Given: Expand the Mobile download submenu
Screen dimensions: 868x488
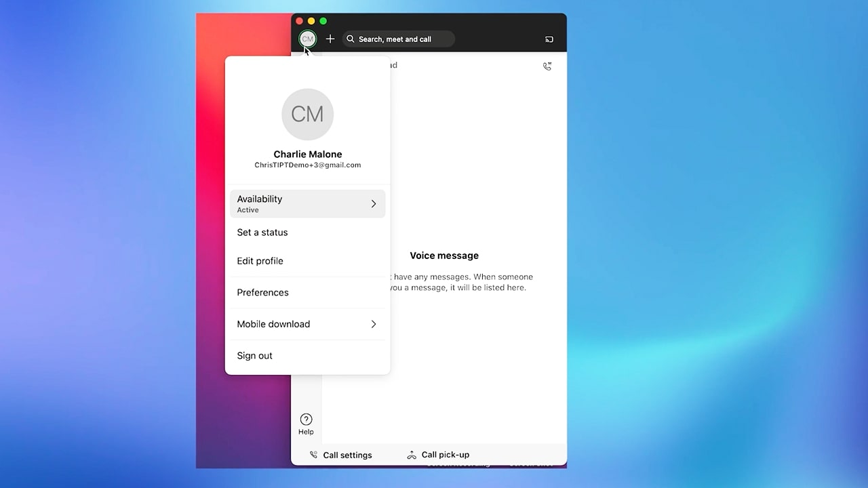Looking at the screenshot, I should point(307,324).
